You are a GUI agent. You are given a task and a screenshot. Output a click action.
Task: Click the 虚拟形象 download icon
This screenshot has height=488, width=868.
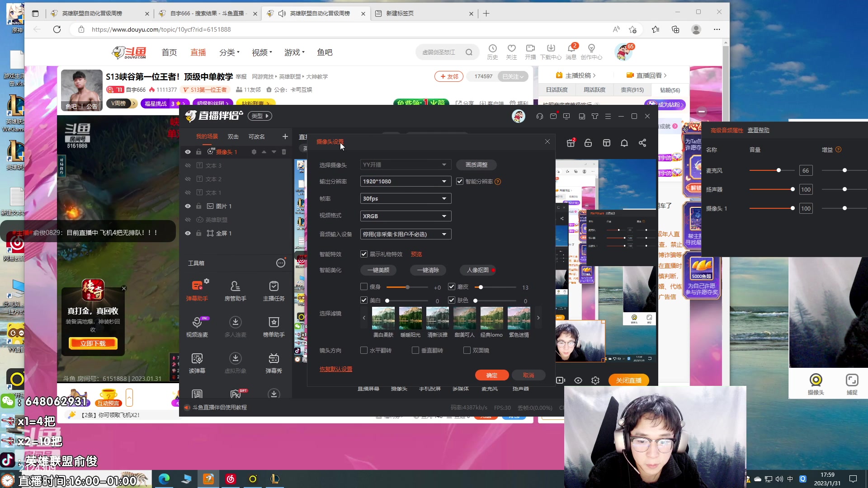(x=235, y=358)
